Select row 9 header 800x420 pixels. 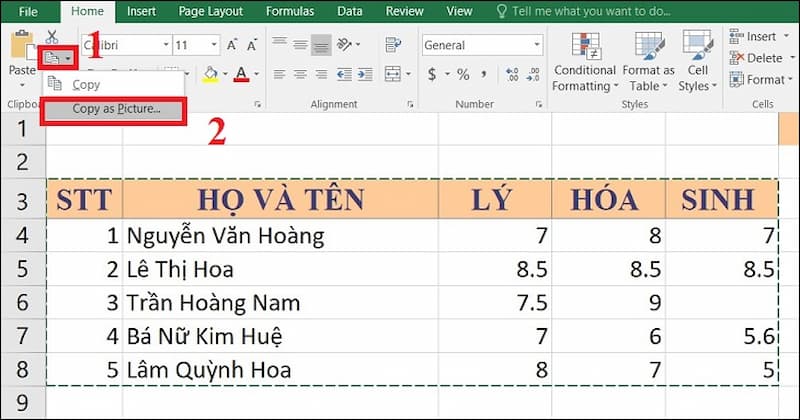pos(22,403)
